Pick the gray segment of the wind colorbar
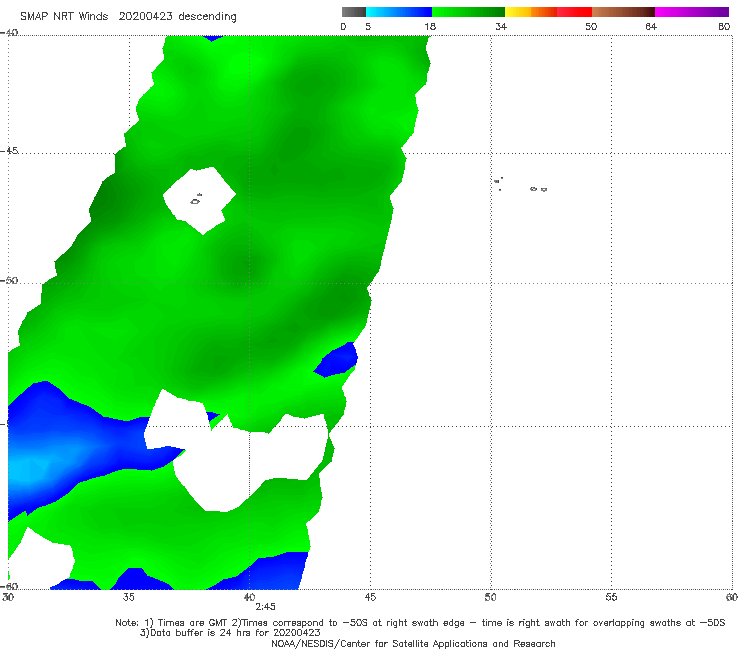Image resolution: width=740 pixels, height=650 pixels. click(354, 12)
